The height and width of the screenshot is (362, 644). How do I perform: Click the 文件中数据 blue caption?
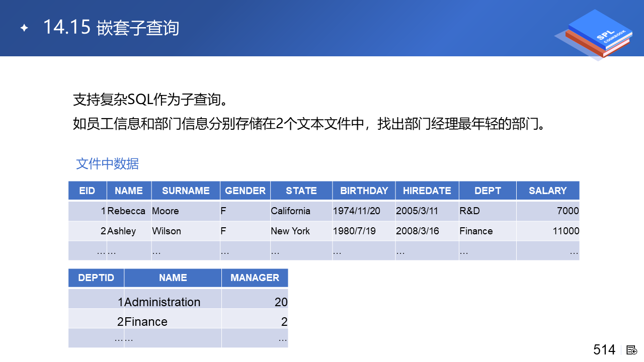coord(107,164)
